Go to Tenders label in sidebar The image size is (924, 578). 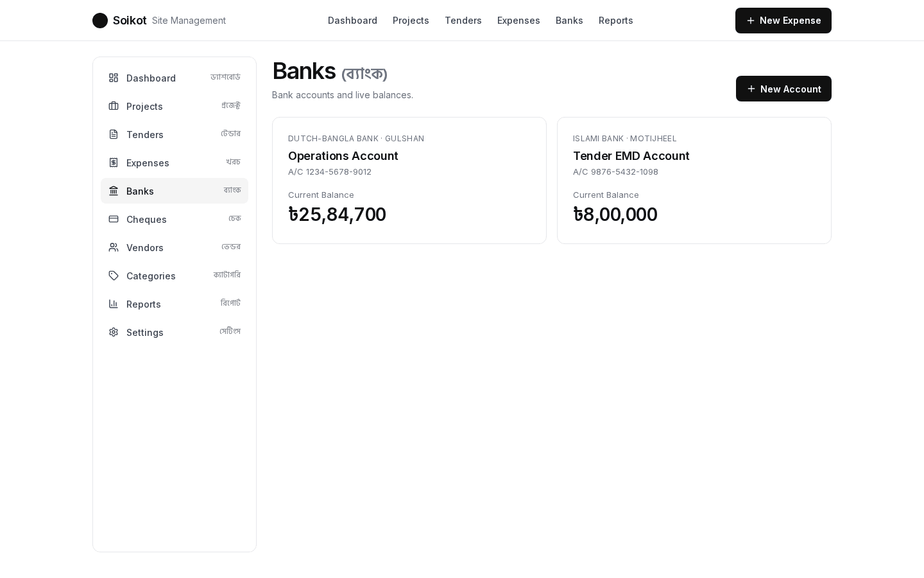[145, 134]
